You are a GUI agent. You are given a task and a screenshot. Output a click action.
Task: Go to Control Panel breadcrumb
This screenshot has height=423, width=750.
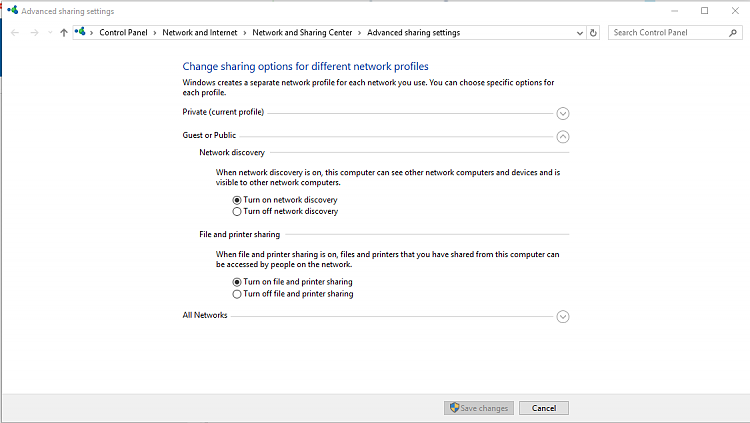[123, 32]
